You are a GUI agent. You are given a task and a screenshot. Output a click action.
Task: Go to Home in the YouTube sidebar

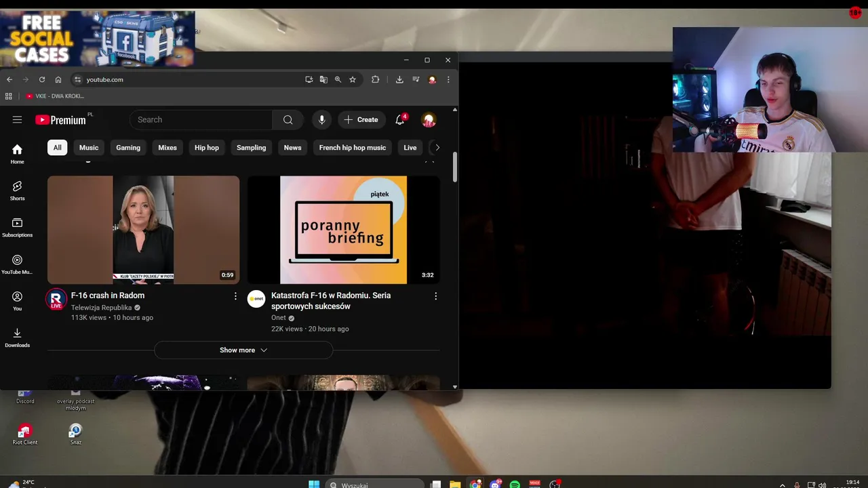click(17, 154)
